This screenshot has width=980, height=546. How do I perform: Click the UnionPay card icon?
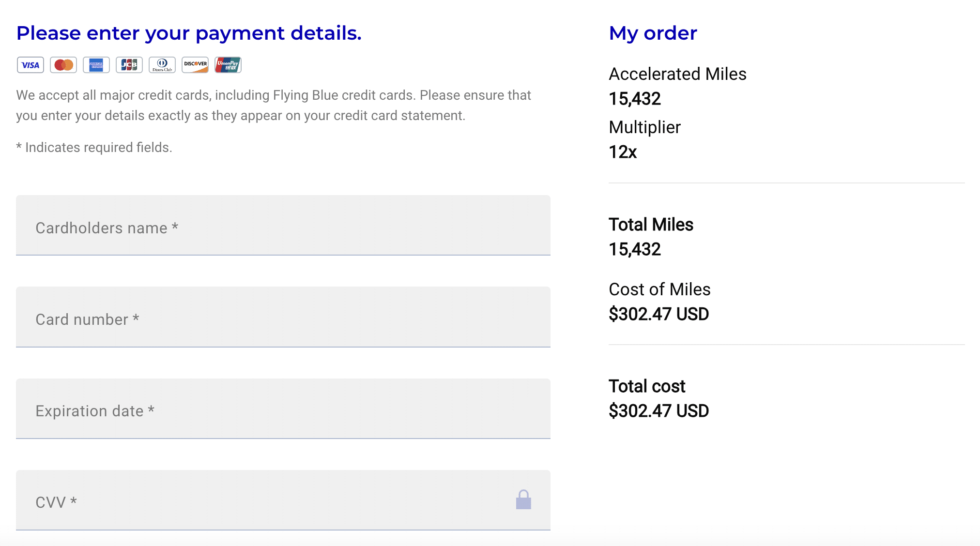(228, 65)
